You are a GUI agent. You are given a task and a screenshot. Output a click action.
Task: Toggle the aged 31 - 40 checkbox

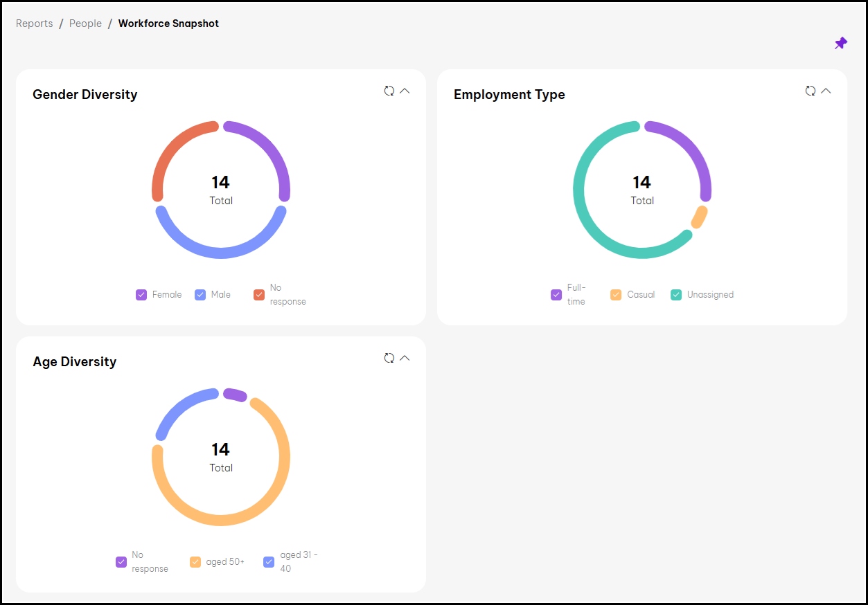coord(269,562)
